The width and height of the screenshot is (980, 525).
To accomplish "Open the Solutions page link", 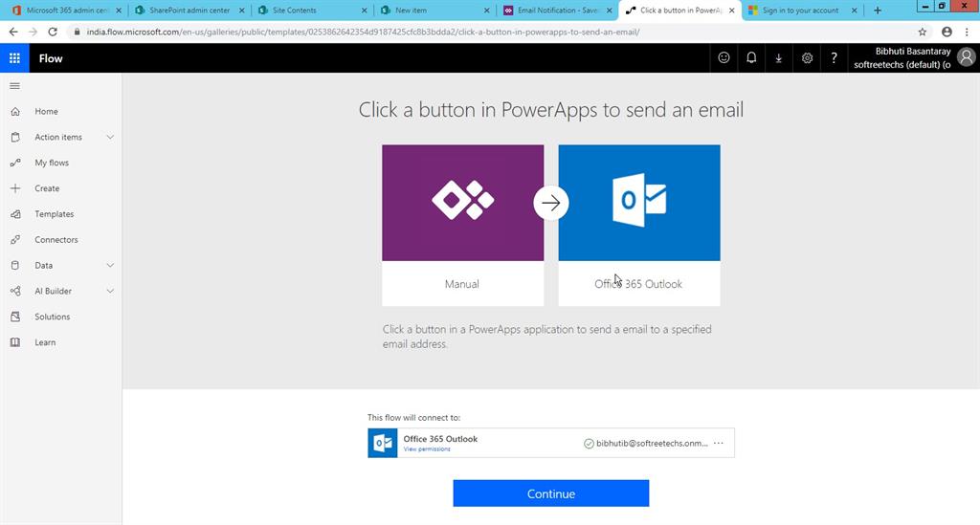I will 53,317.
